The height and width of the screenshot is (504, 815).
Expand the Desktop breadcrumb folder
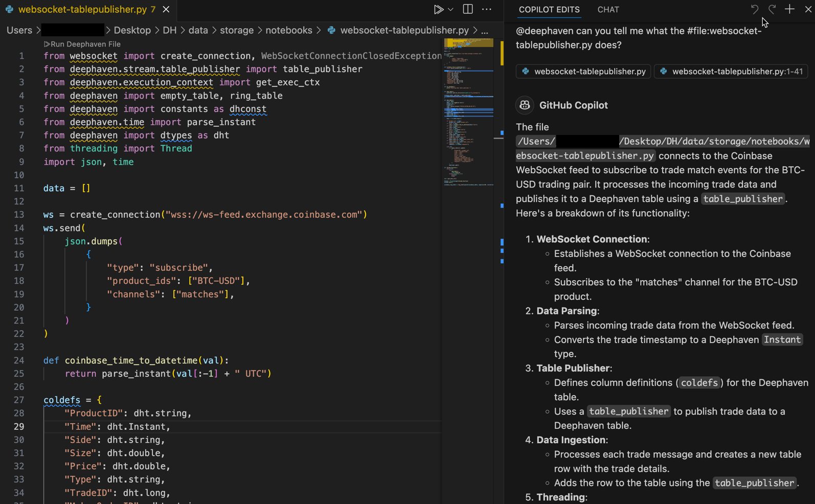(132, 30)
